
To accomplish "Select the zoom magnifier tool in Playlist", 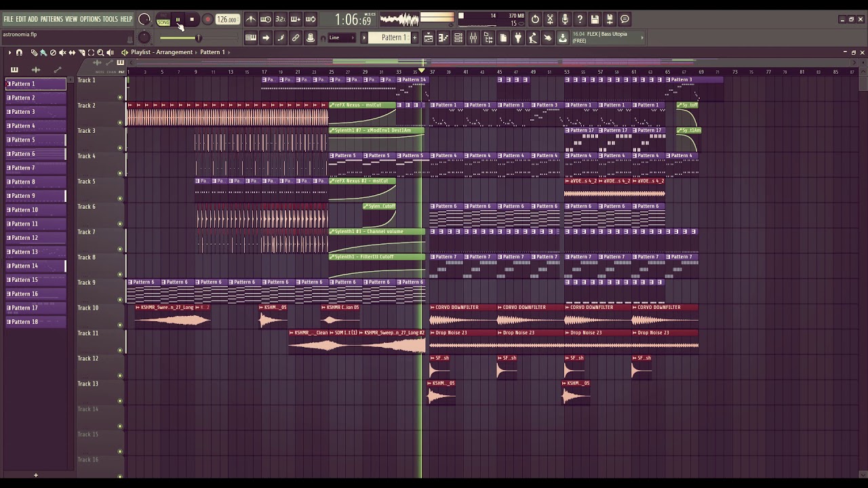I will click(x=100, y=52).
